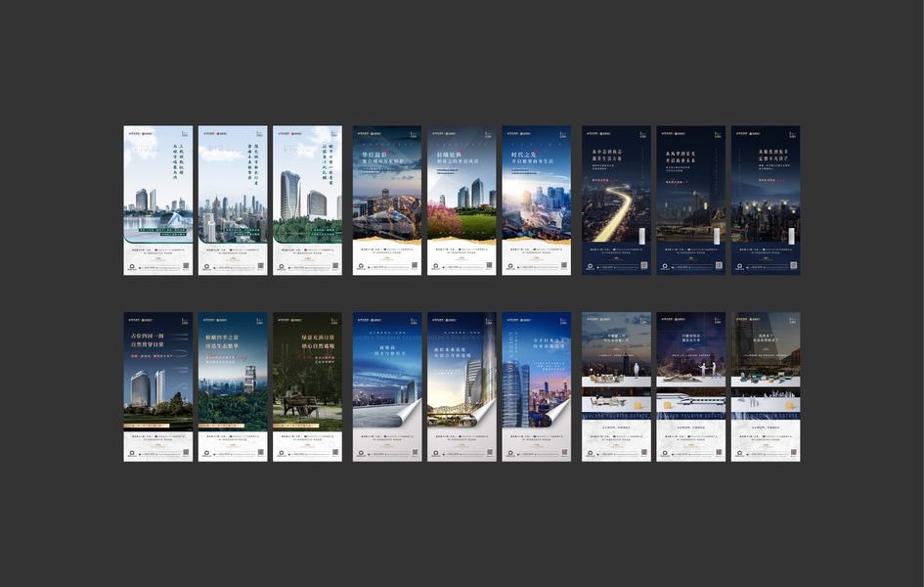Click the QR code on the high-speed train poster
Screen dimensions: 924x587
tap(720, 453)
